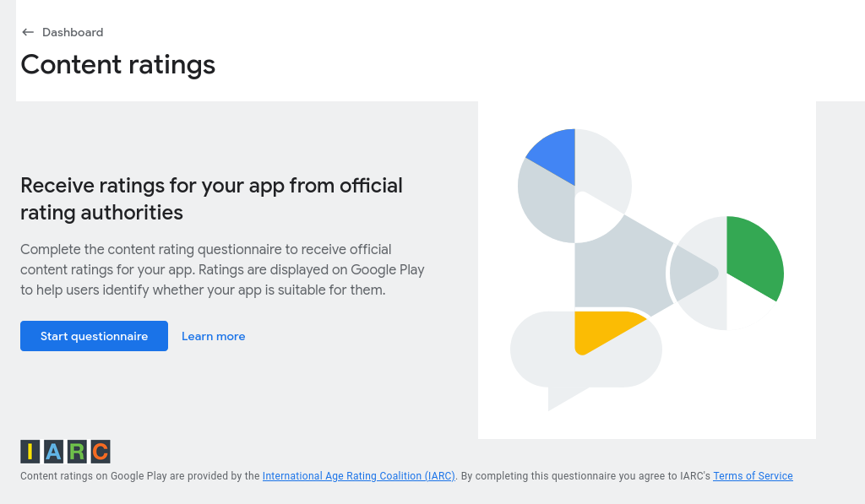Click the orange "C" tile in IARC logo
Viewport: 865px width, 504px height.
[100, 452]
